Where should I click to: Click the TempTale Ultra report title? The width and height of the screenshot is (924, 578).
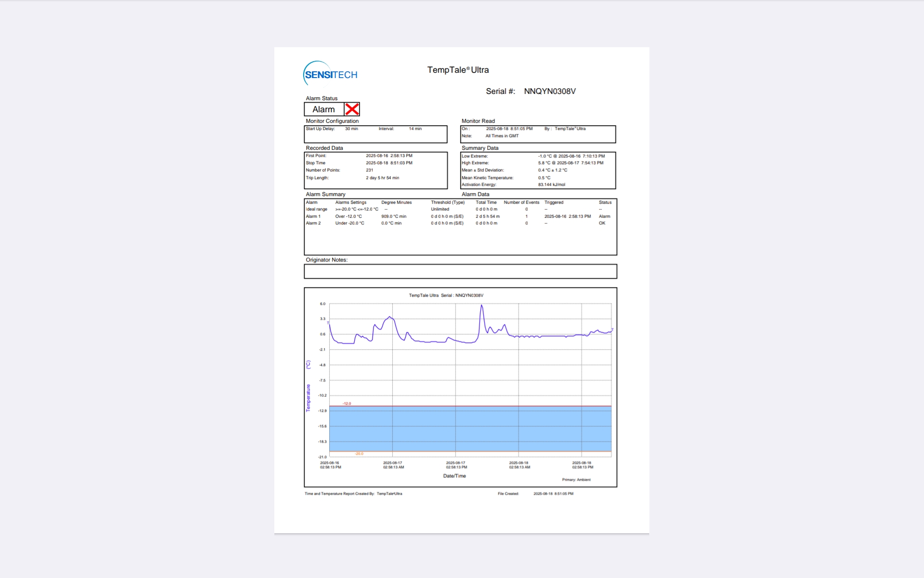coord(458,70)
